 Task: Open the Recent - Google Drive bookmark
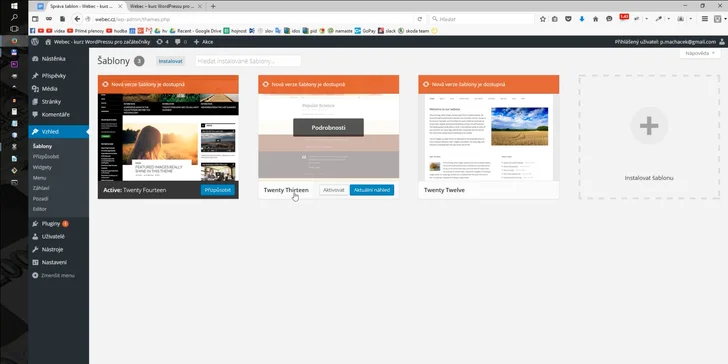[x=195, y=31]
